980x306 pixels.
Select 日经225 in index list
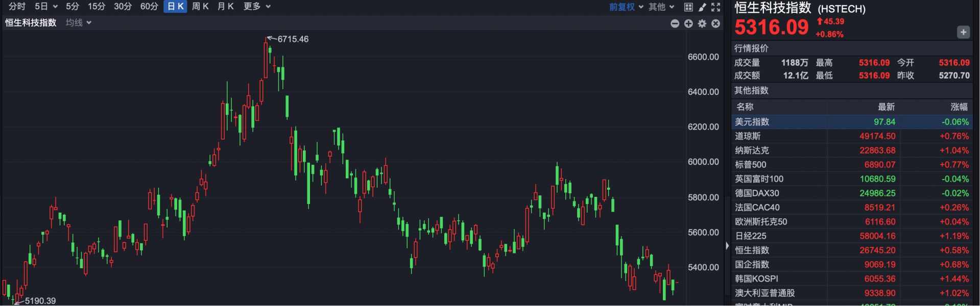point(750,236)
